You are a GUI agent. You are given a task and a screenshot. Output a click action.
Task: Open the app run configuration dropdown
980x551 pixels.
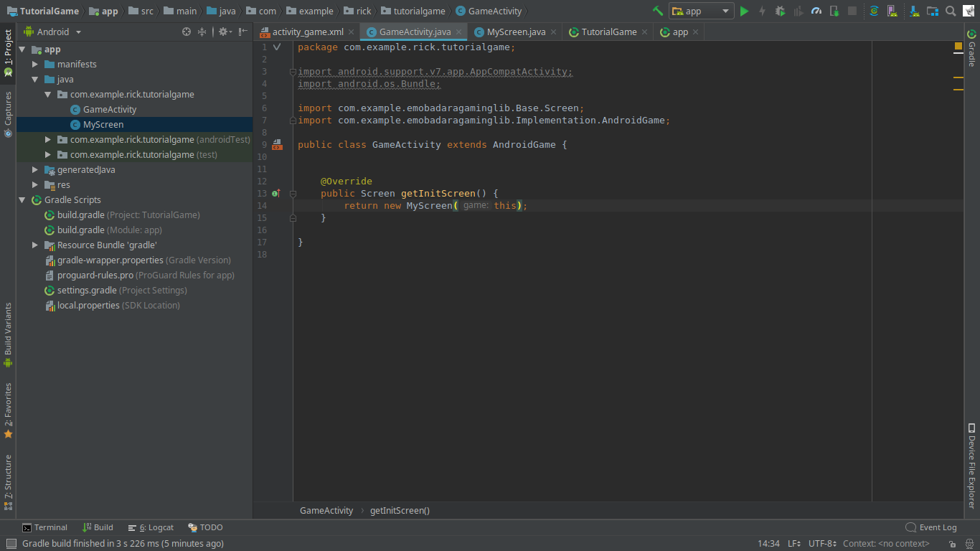point(701,11)
